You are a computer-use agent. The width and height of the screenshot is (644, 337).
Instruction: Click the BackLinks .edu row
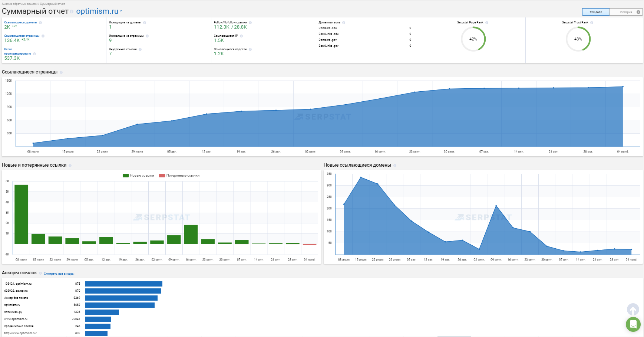(x=365, y=34)
